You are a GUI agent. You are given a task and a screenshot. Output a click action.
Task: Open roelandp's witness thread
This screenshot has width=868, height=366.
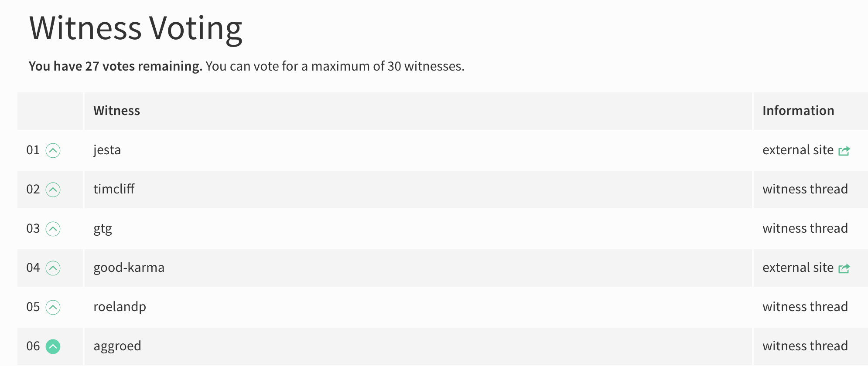[x=805, y=307]
